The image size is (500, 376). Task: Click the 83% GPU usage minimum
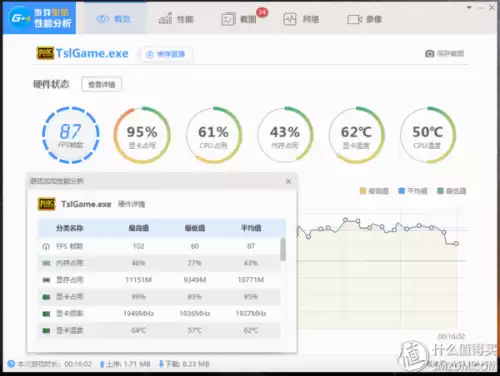coord(195,296)
